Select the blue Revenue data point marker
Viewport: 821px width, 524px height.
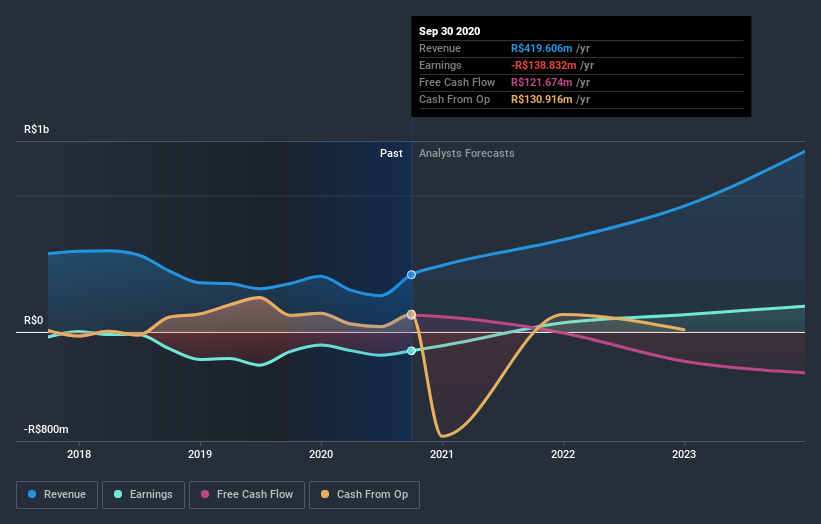[x=412, y=275]
